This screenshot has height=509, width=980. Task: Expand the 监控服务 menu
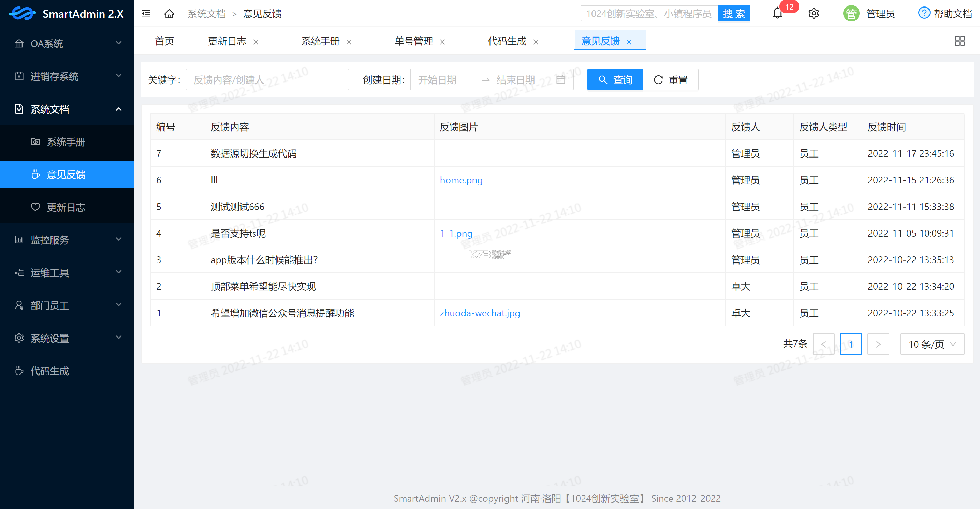point(67,240)
